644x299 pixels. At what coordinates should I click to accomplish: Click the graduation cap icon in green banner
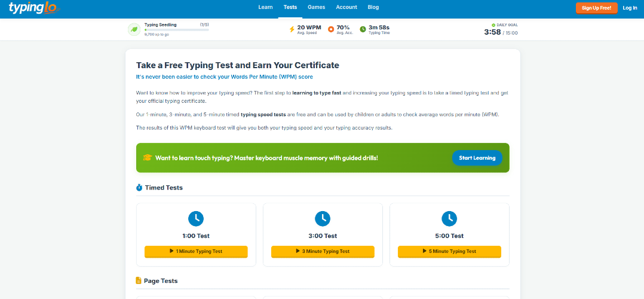(148, 157)
